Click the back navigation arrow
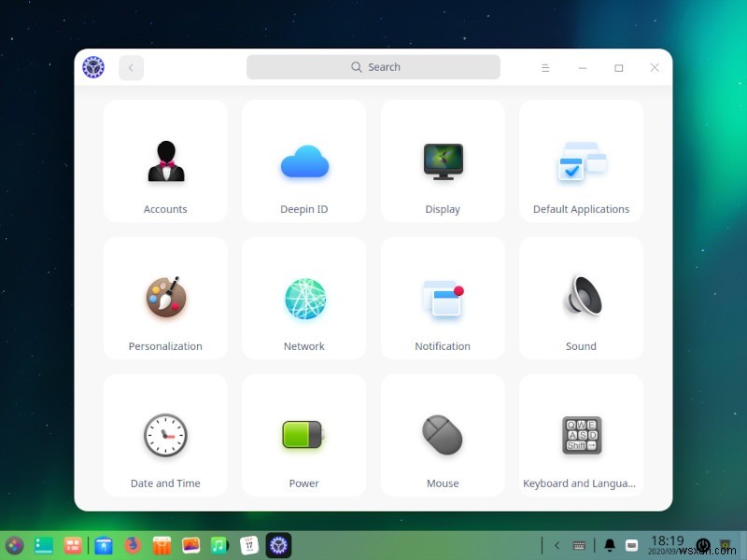Viewport: 747px width, 560px height. (131, 67)
